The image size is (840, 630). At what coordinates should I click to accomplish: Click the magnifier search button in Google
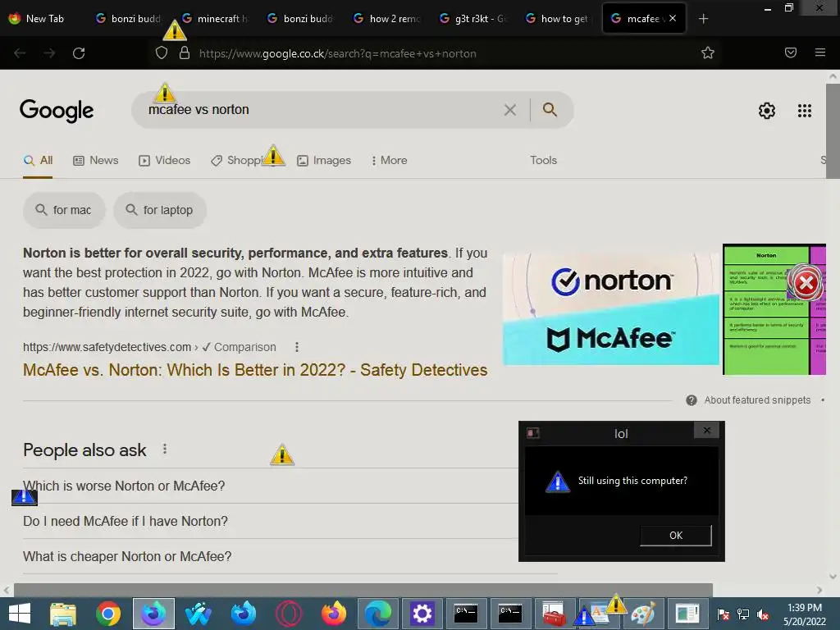click(550, 109)
